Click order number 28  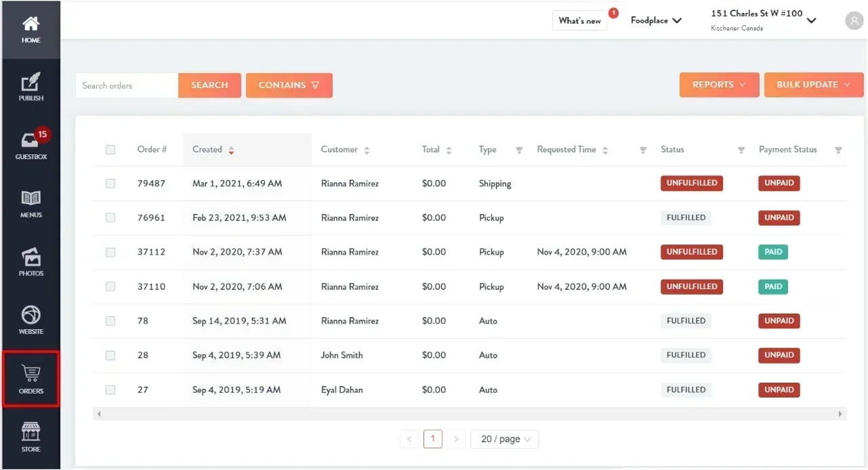coord(143,355)
